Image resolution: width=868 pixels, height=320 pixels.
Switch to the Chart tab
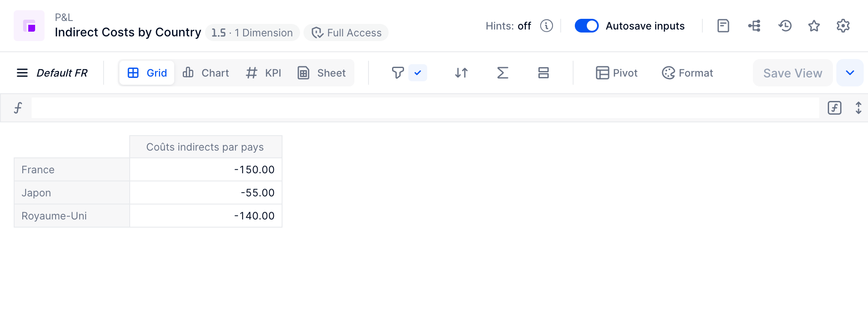206,73
